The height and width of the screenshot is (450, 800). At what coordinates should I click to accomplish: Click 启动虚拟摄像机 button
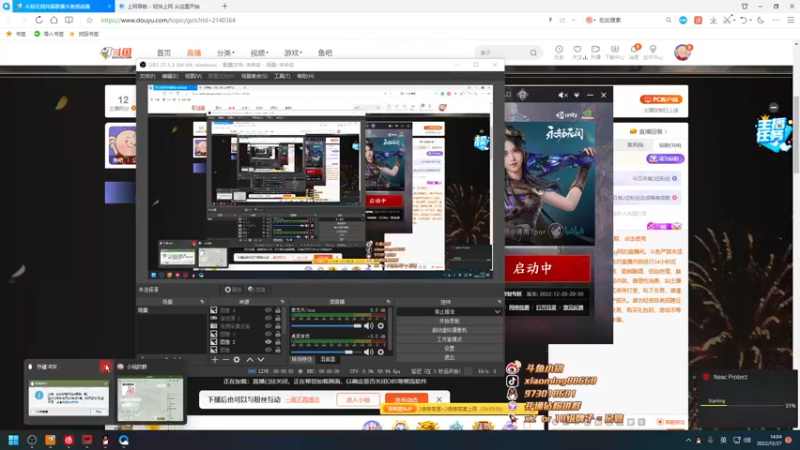pos(449,330)
